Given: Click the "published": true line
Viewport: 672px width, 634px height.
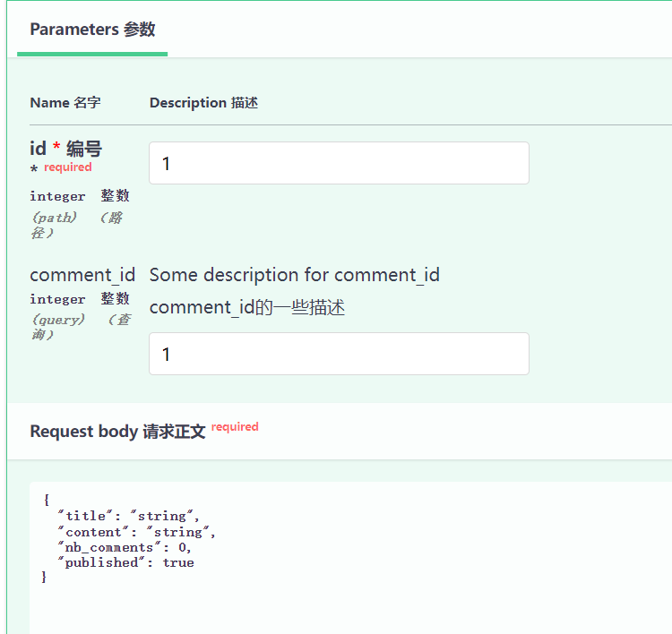Looking at the screenshot, I should (x=125, y=562).
